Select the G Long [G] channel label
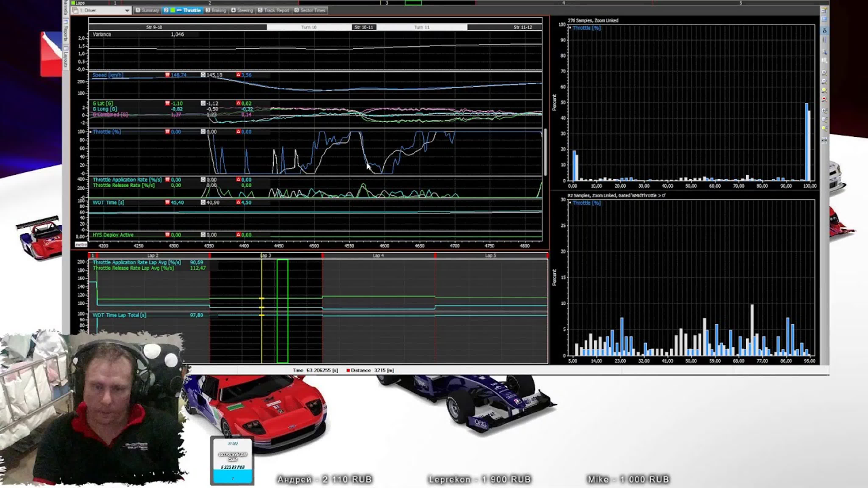Viewport: 868px width, 488px height. point(105,109)
